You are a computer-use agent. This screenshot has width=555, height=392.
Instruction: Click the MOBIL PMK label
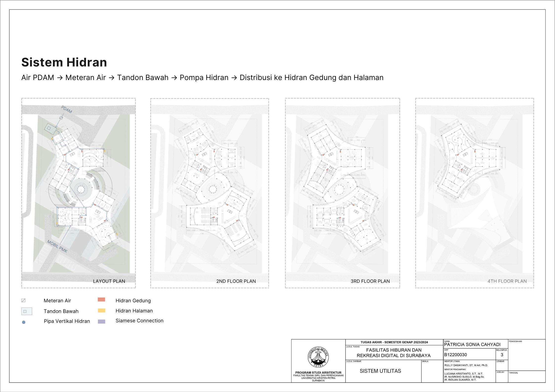coord(57,246)
